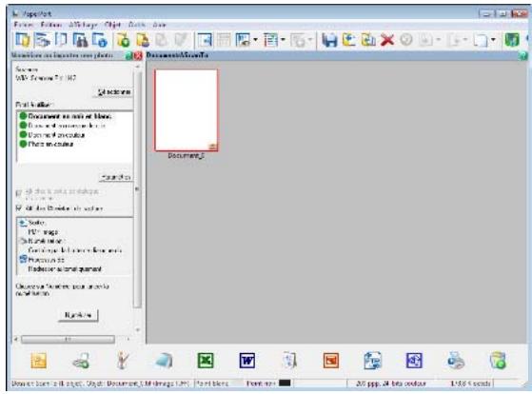This screenshot has height=394, width=532.
Task: Click the document pages icon between Word and PowerPoint
Action: tap(289, 361)
